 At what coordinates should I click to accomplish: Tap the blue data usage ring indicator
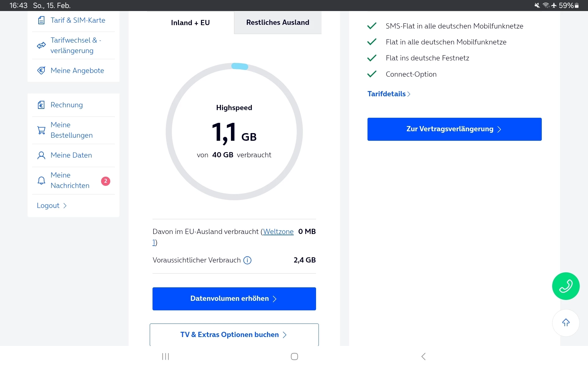239,66
